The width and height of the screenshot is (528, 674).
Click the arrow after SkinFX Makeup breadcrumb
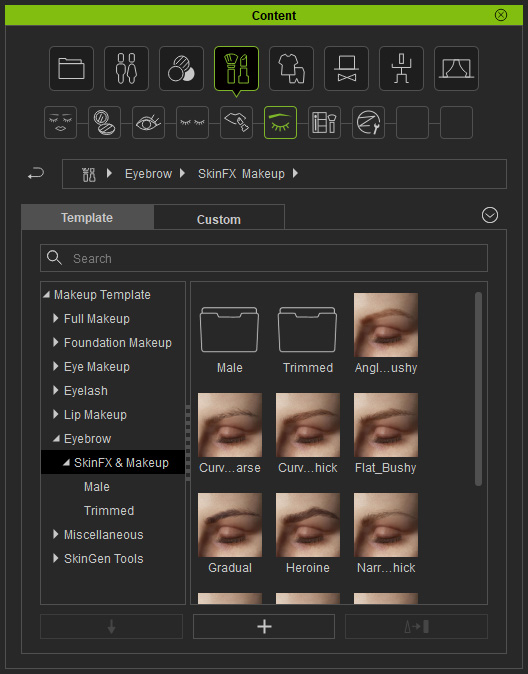[x=295, y=173]
